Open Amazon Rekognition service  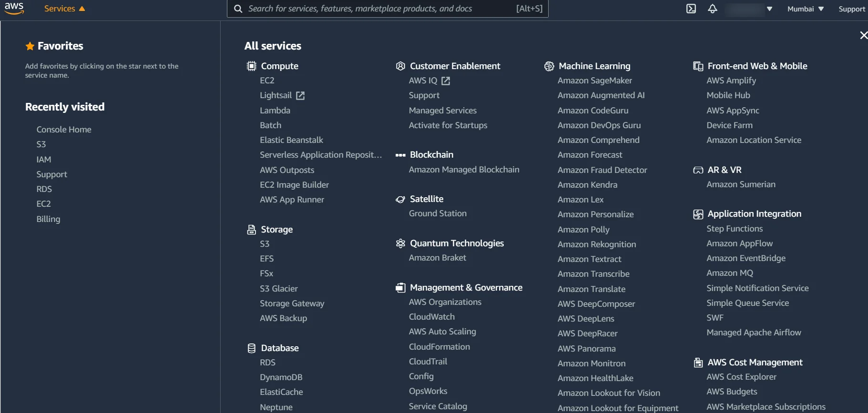click(x=597, y=244)
